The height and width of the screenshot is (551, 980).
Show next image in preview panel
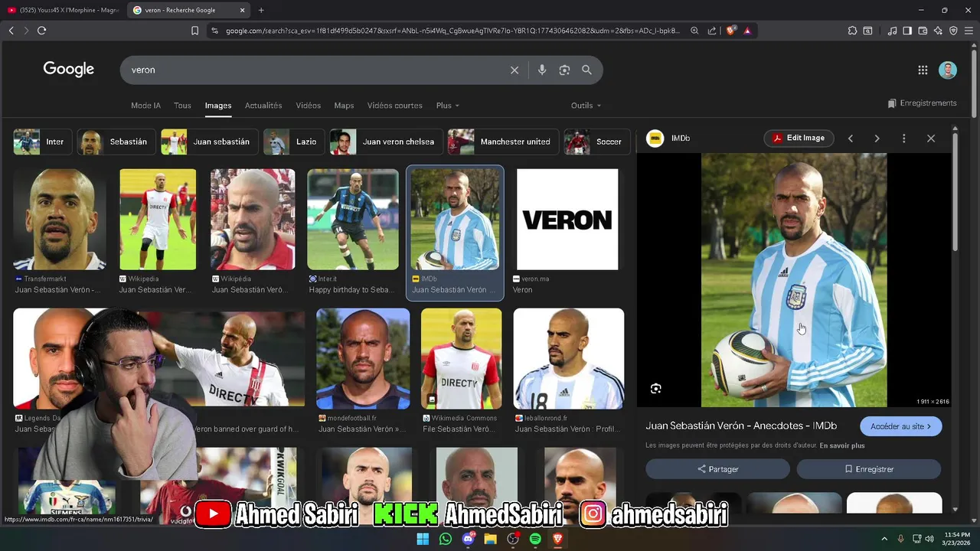(x=877, y=139)
